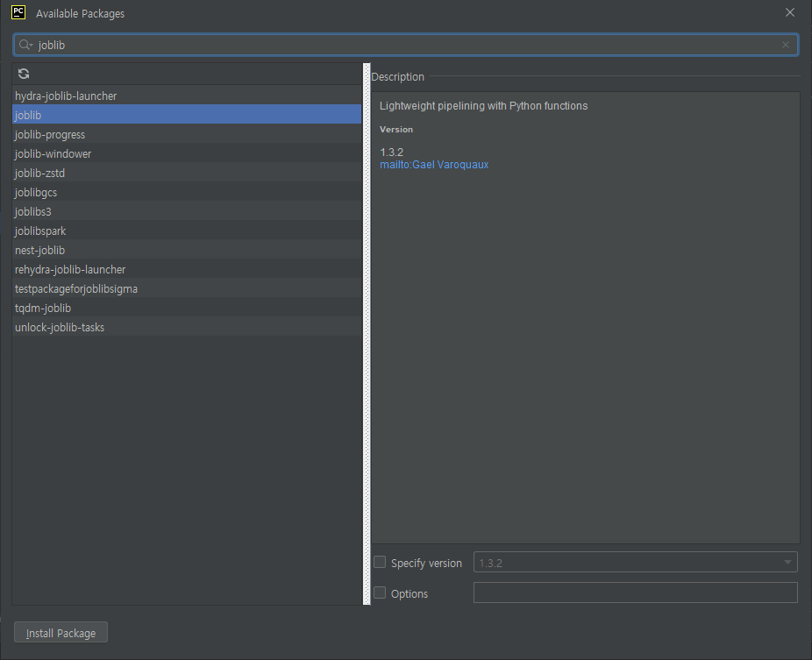
Task: Select joblibspark in the list
Action: point(187,231)
